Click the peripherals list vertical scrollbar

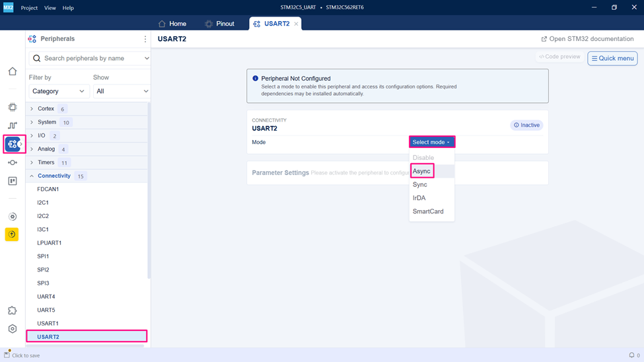[149, 191]
